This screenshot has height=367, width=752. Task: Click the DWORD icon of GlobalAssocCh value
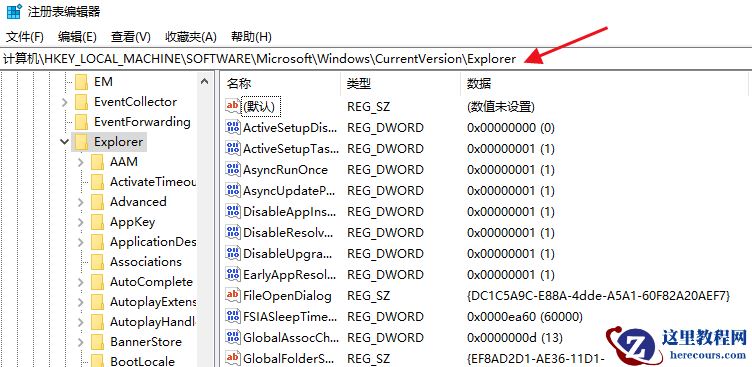pyautogui.click(x=233, y=337)
